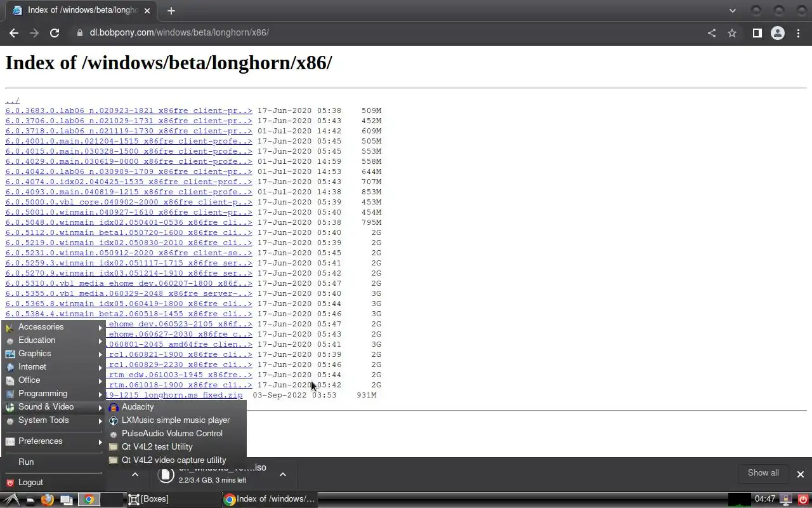Viewport: 812px width, 508px height.
Task: Open a new tab with the plus button
Action: click(171, 11)
